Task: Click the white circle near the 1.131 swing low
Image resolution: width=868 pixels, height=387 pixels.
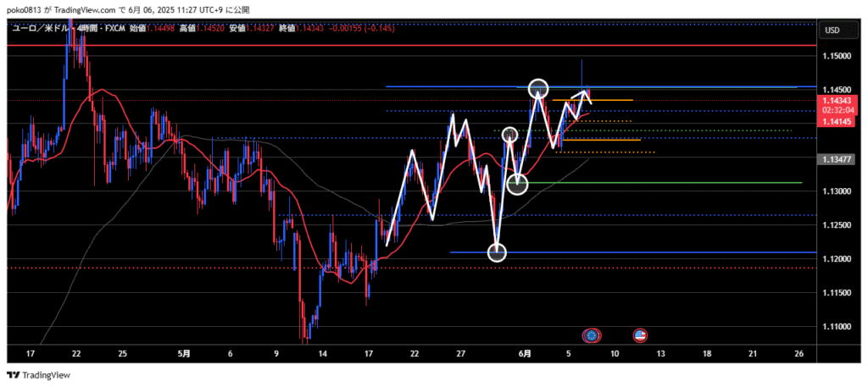Action: pyautogui.click(x=517, y=184)
